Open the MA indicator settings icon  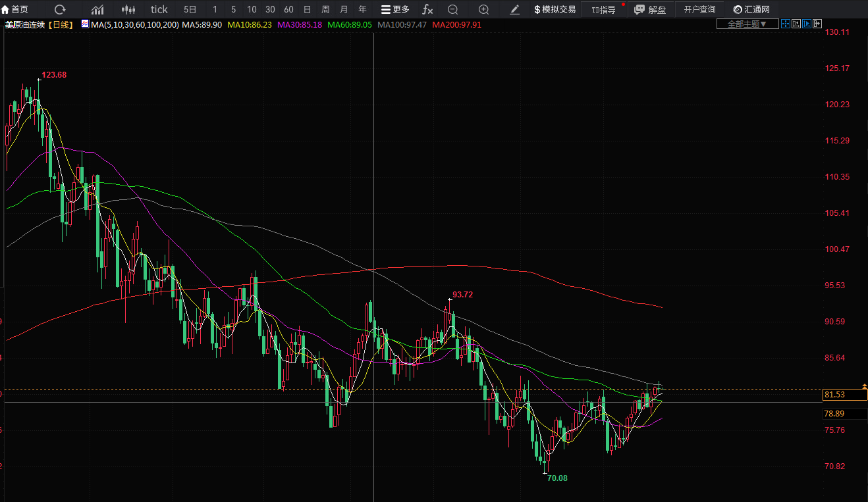[86, 24]
